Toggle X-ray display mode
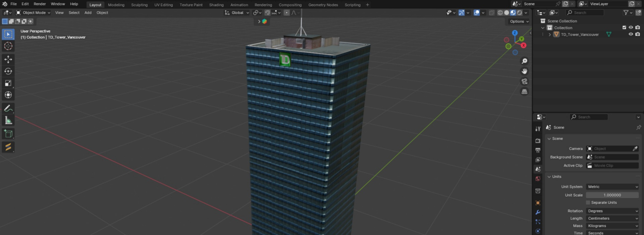This screenshot has width=644, height=235. pos(492,13)
